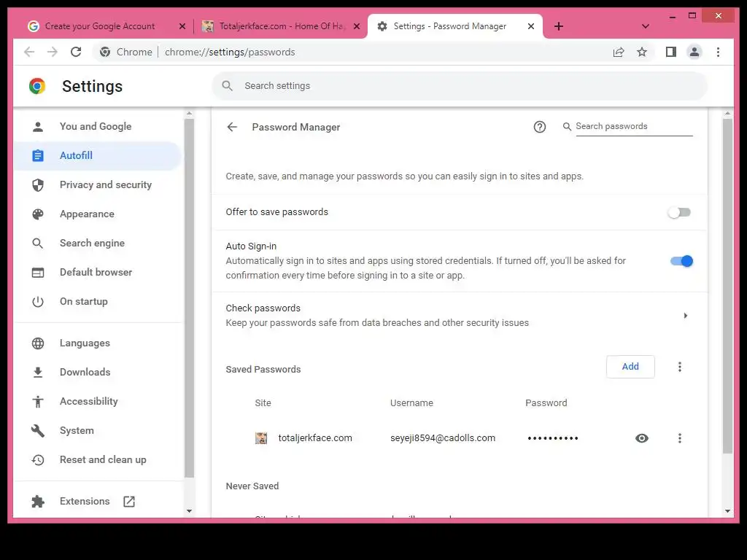Open Appearance settings
Viewport: 747px width, 560px height.
point(98,214)
